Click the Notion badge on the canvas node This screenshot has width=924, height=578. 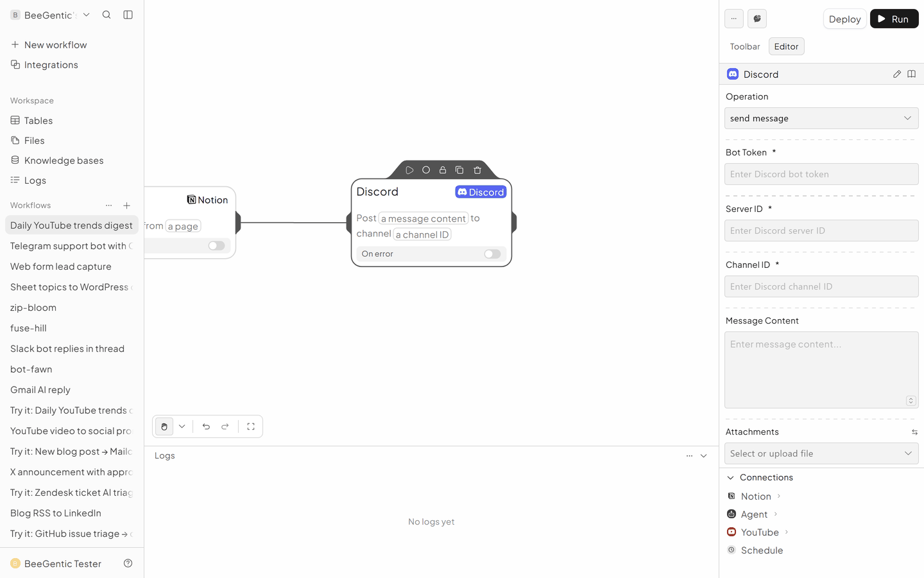click(x=207, y=200)
